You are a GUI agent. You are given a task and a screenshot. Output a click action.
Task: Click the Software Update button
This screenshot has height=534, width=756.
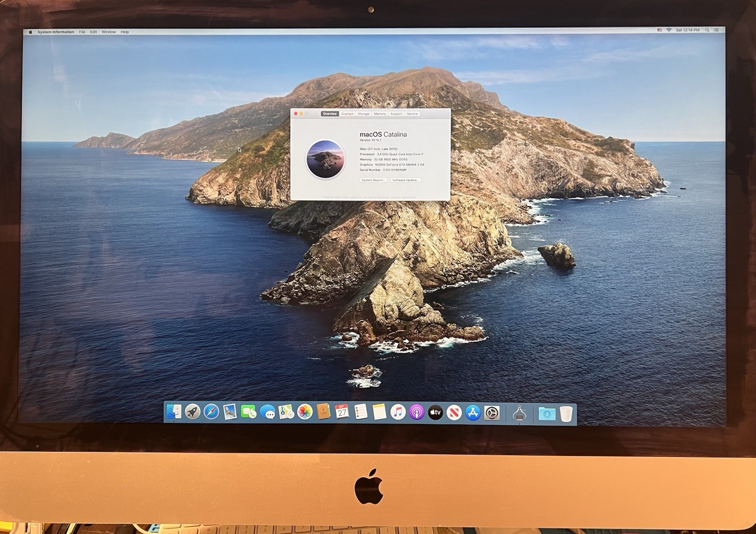405,180
